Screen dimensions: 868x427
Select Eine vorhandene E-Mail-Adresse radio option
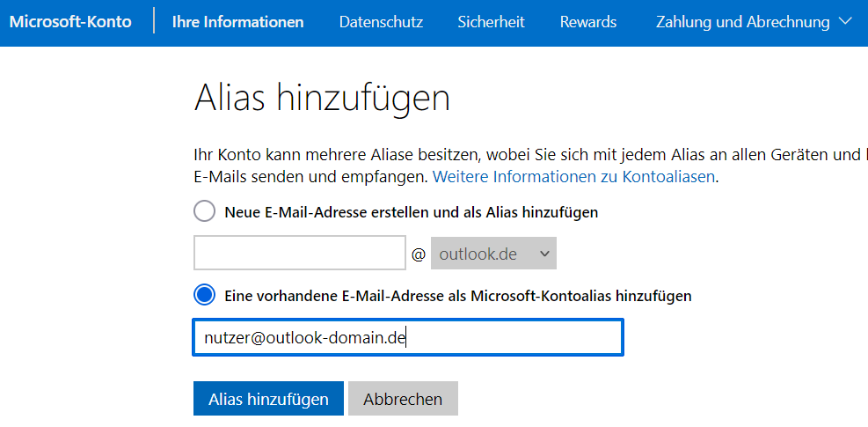pyautogui.click(x=204, y=296)
